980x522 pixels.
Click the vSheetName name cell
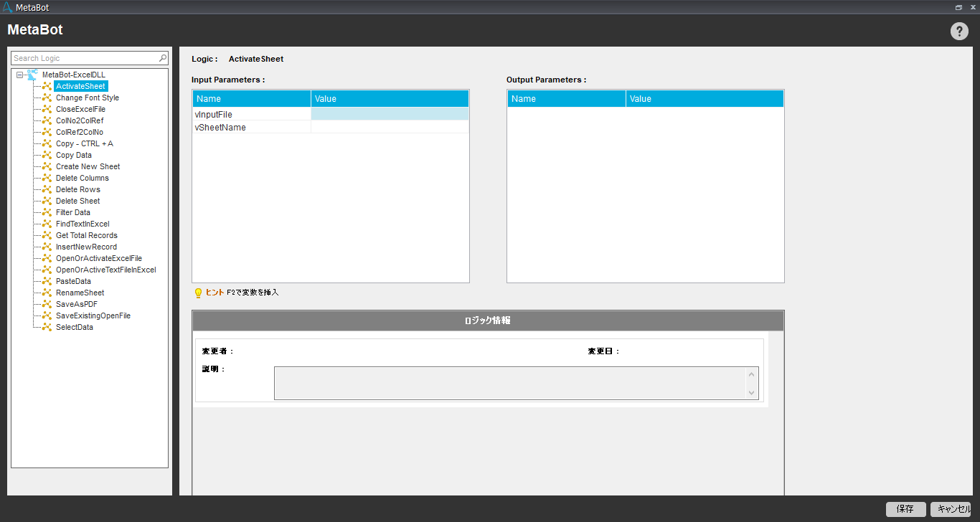(x=252, y=127)
